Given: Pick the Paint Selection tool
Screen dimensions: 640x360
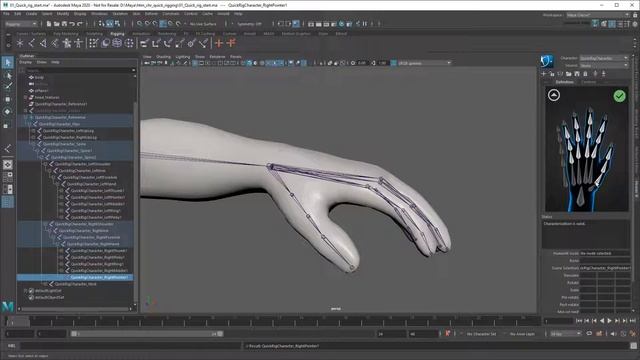Looking at the screenshot, I should tap(8, 86).
